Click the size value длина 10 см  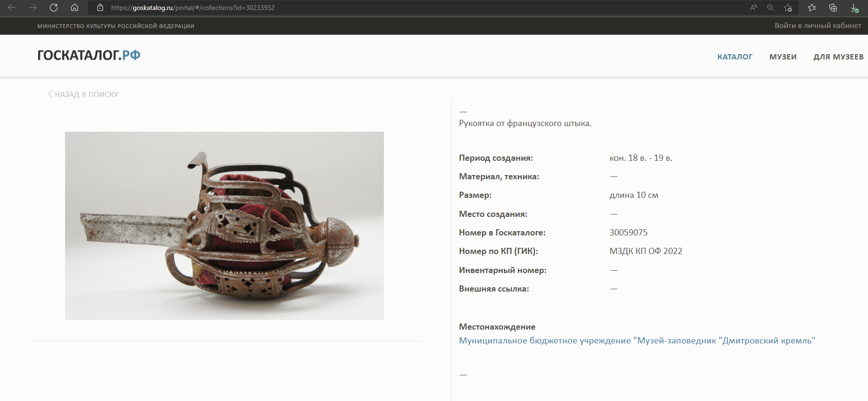[x=634, y=195]
